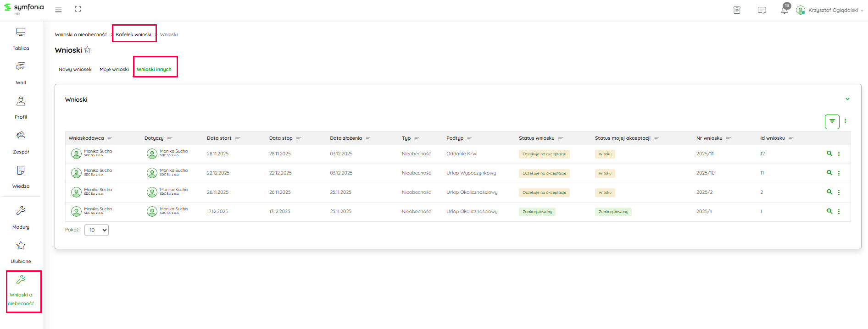The height and width of the screenshot is (329, 868).
Task: Toggle the green table filter button
Action: point(832,121)
